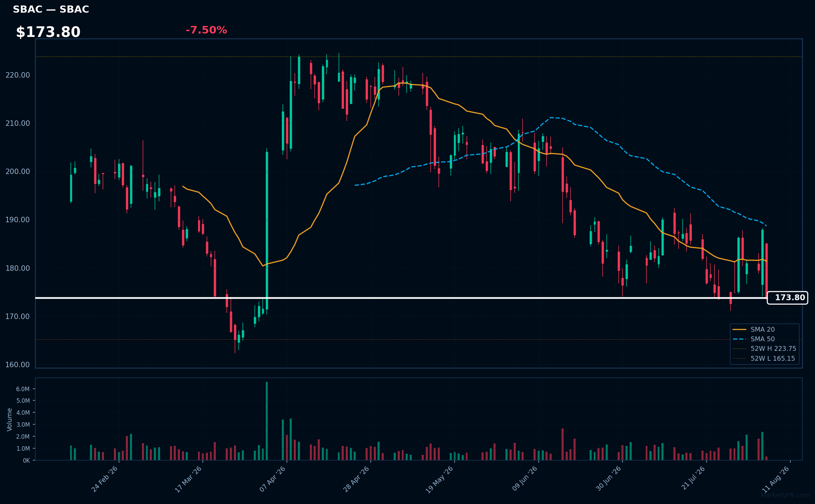Viewport: 815px width, 504px height.
Task: Click the "07 Apr '26" date label
Action: [272, 479]
